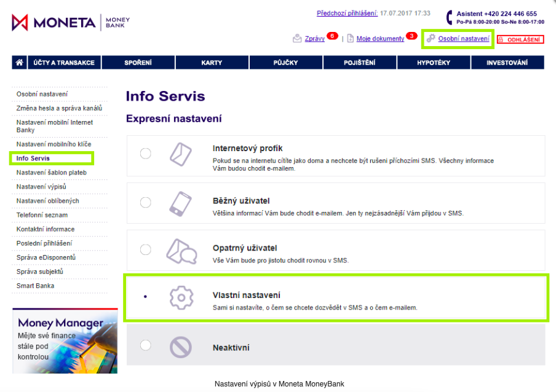Open Poslední přihlášení in the sidebar
Image resolution: width=556 pixels, height=392 pixels.
click(x=44, y=243)
